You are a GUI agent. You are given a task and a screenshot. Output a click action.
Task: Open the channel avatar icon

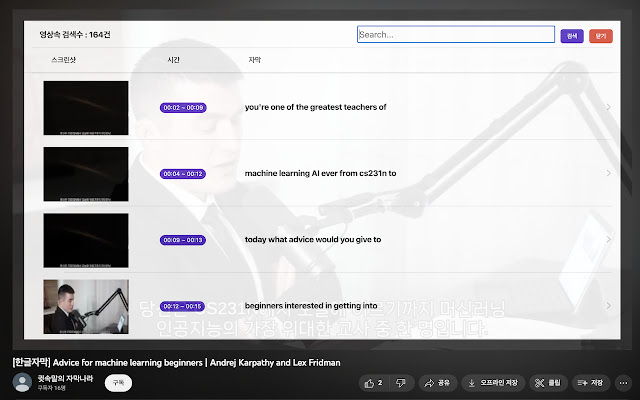[x=22, y=382]
